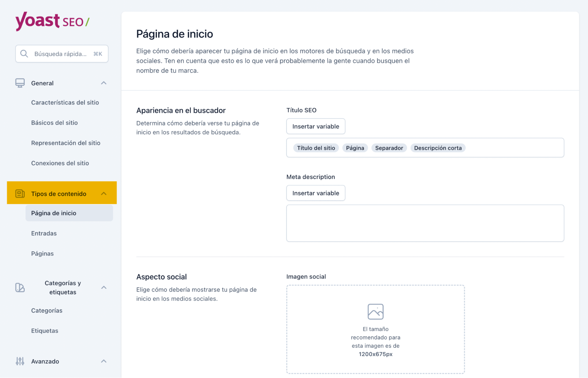
Task: Click Insertar variable under Meta description
Action: click(315, 193)
